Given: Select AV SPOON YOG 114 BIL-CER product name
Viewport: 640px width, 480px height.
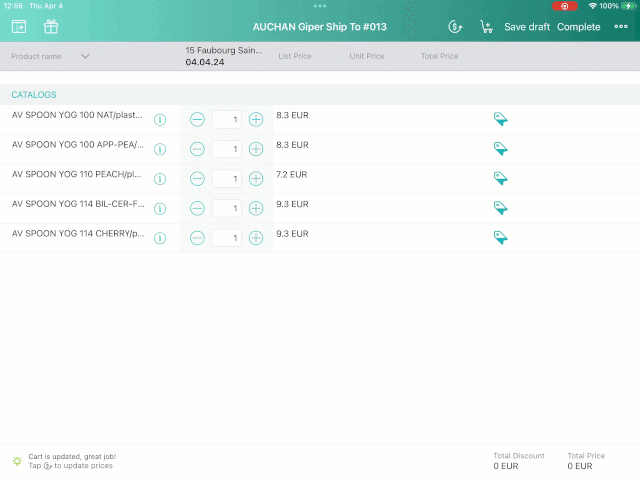Looking at the screenshot, I should 78,204.
